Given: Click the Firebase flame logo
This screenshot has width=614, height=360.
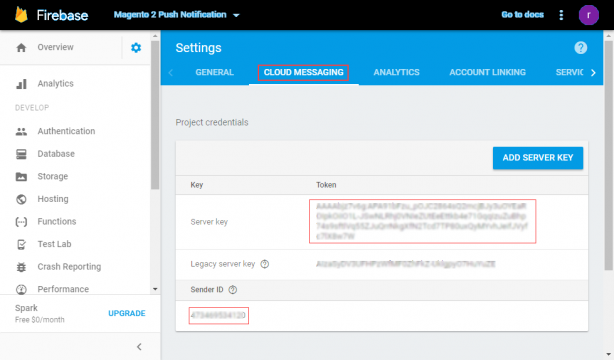Looking at the screenshot, I should coord(21,15).
